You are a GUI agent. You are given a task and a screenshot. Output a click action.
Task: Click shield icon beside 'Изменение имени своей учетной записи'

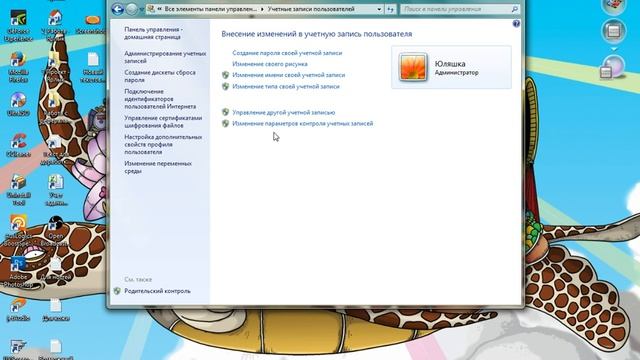(225, 75)
